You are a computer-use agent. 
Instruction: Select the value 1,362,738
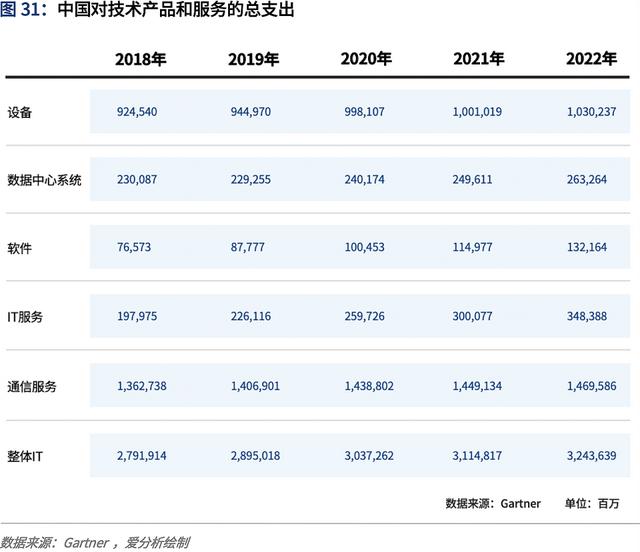click(x=142, y=386)
